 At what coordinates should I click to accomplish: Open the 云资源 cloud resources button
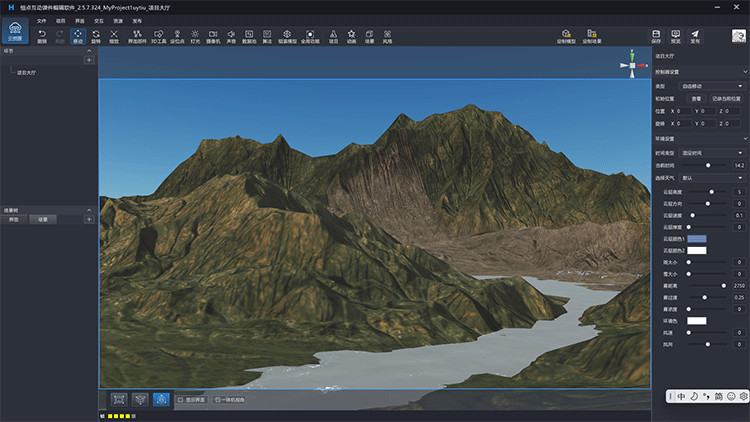14,36
